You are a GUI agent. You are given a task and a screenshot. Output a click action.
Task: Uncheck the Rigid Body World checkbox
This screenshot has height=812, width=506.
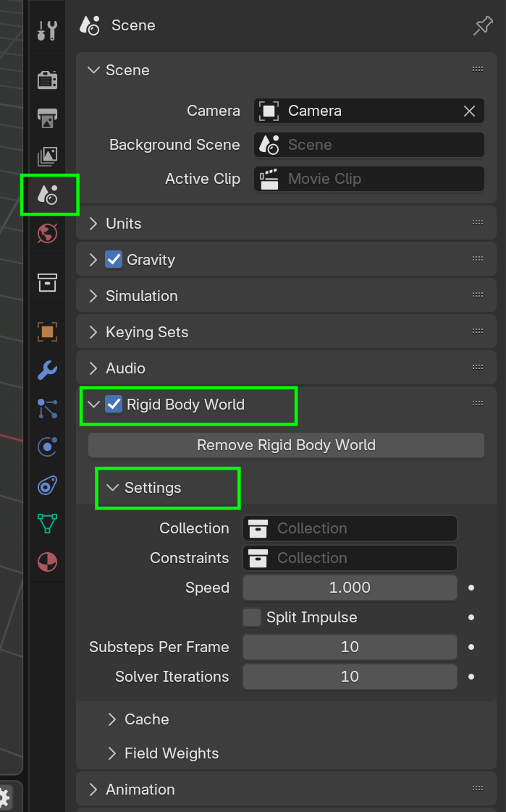[114, 404]
